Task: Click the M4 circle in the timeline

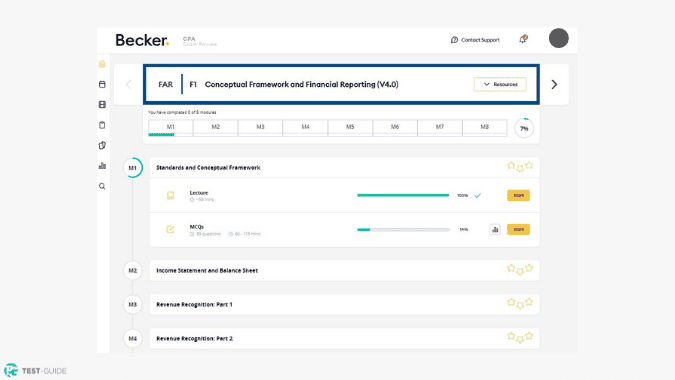Action: [x=133, y=339]
